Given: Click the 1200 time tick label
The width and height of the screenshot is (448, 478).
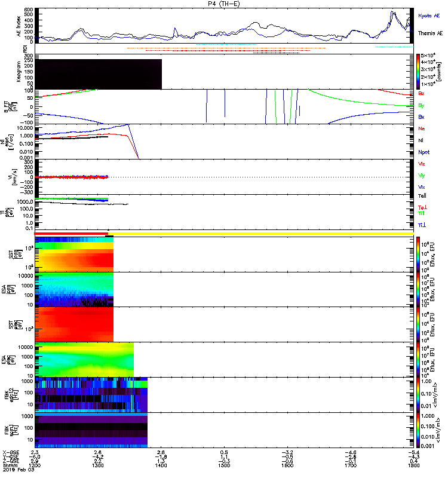Looking at the screenshot, I should (x=35, y=465).
